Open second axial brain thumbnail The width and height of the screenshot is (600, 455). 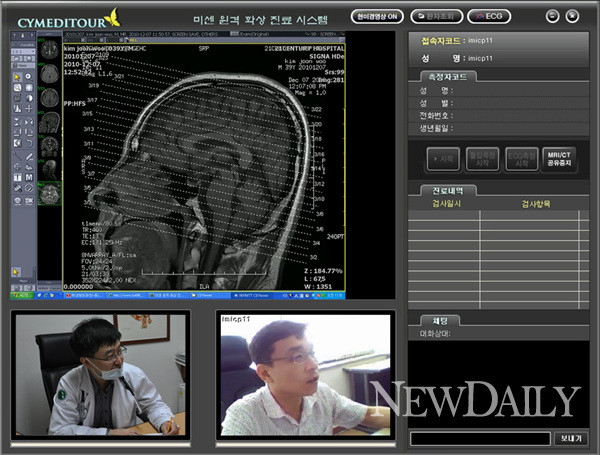[49, 73]
